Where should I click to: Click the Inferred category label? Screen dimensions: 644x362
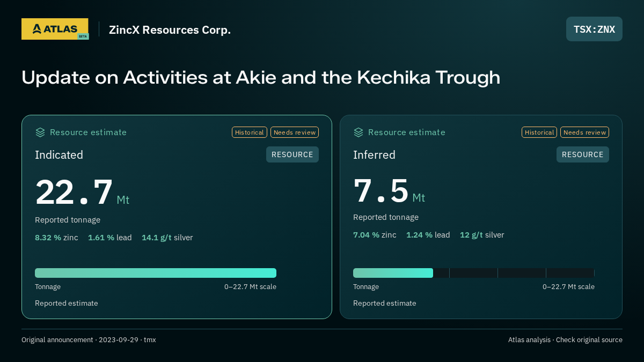click(374, 155)
